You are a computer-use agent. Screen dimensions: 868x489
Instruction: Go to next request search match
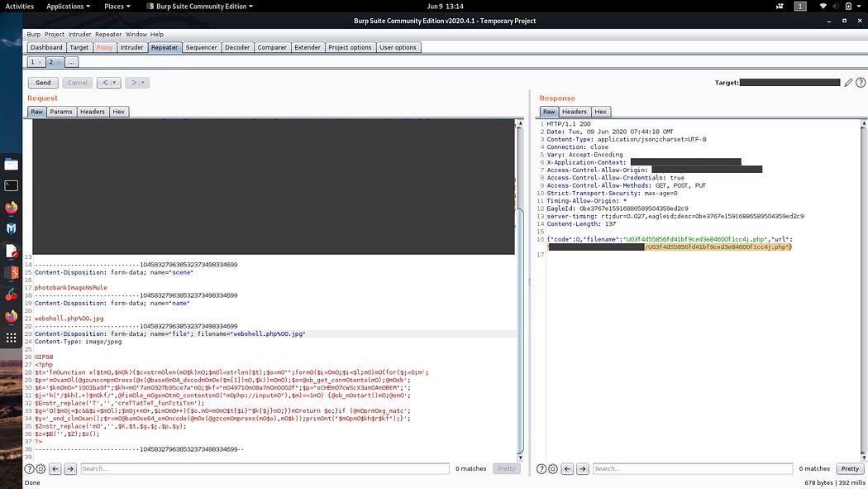[x=70, y=468]
